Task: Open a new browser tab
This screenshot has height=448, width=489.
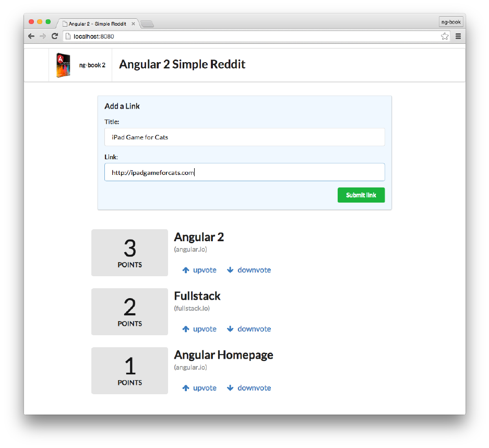Action: (147, 24)
